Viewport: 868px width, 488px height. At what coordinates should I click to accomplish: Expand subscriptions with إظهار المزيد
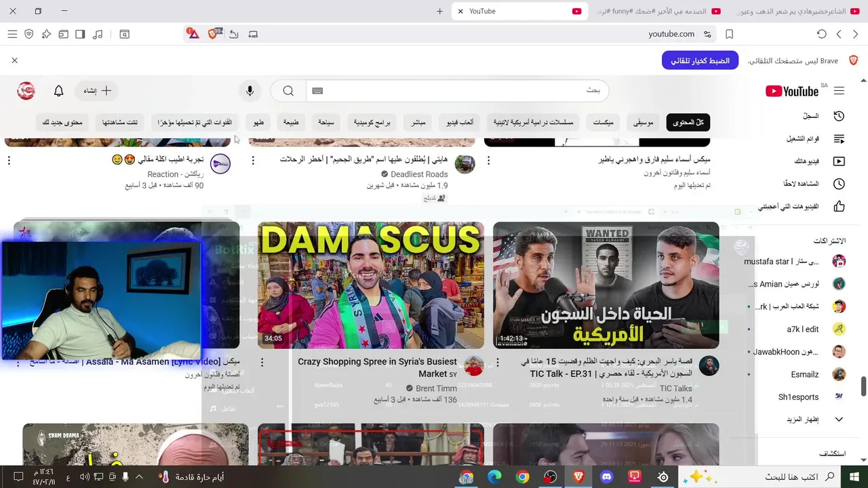coord(814,420)
